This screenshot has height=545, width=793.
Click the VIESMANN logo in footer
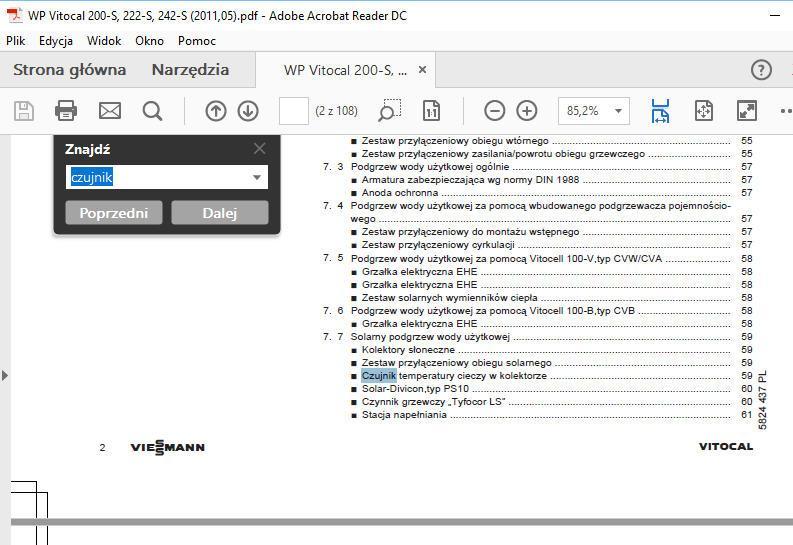168,447
